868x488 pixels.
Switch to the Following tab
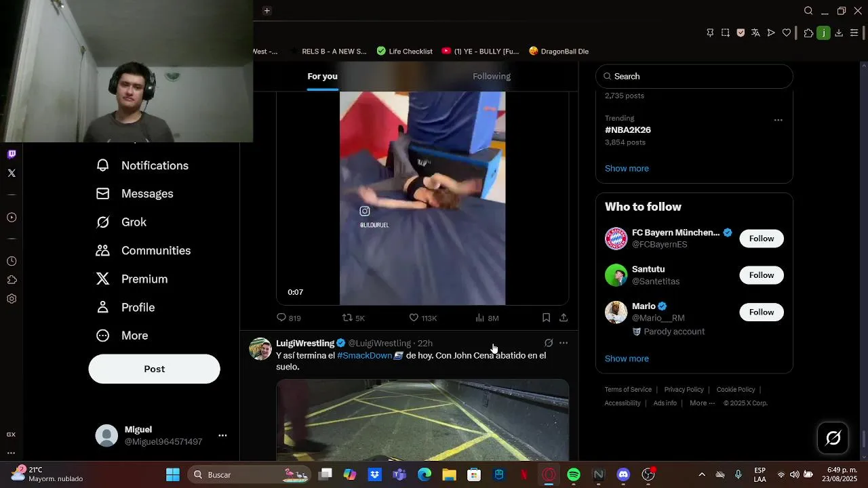click(492, 76)
